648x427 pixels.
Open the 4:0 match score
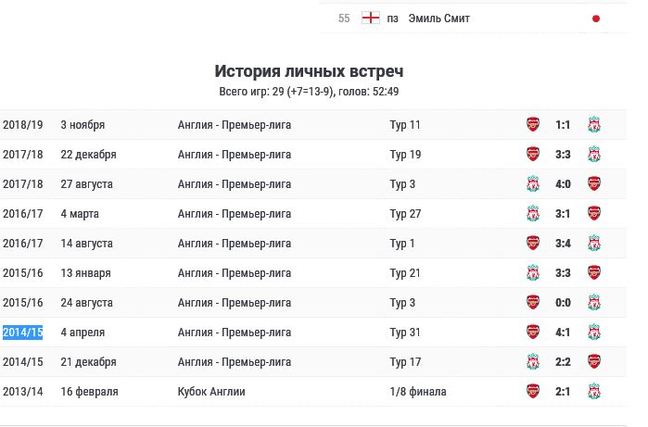(x=563, y=184)
